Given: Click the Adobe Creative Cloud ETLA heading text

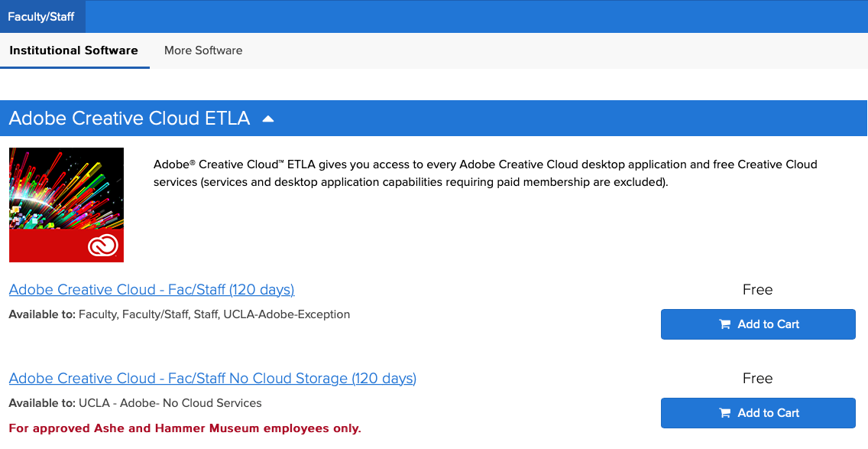Looking at the screenshot, I should 130,118.
